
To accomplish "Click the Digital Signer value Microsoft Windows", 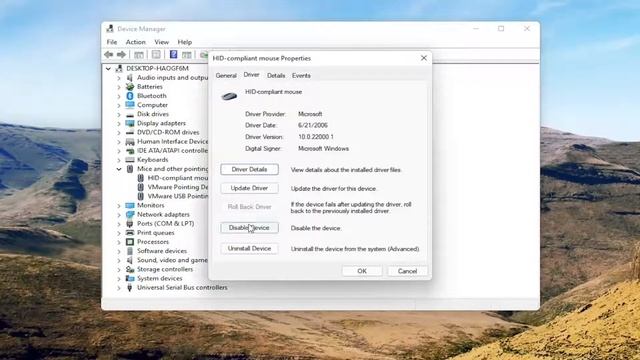I will coord(323,149).
